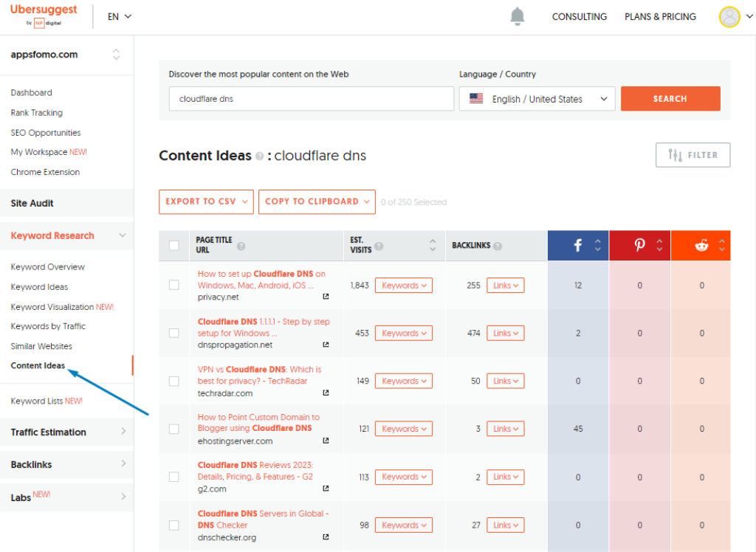This screenshot has height=552, width=756.
Task: Toggle Est. Visits sort arrows
Action: 433,246
